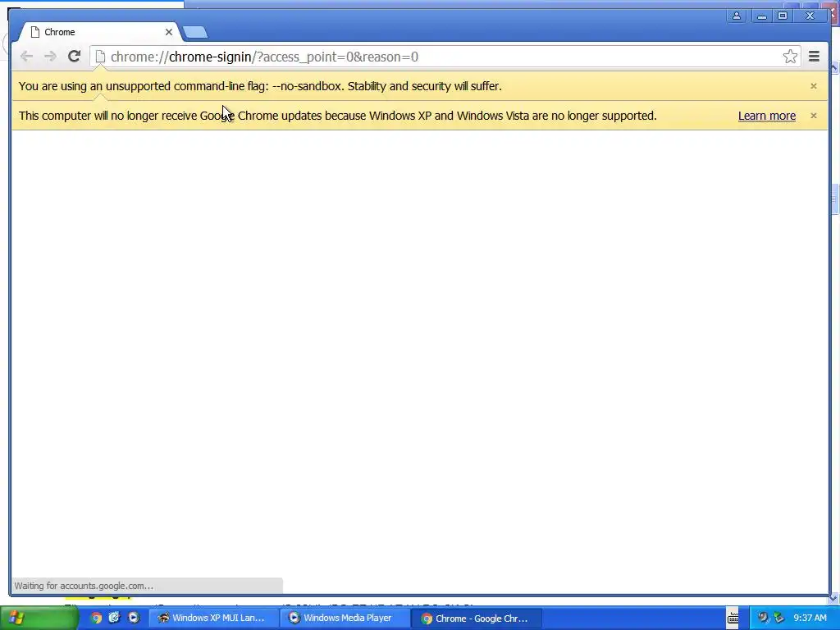Click the background window's scroll down arrow

[x=834, y=598]
